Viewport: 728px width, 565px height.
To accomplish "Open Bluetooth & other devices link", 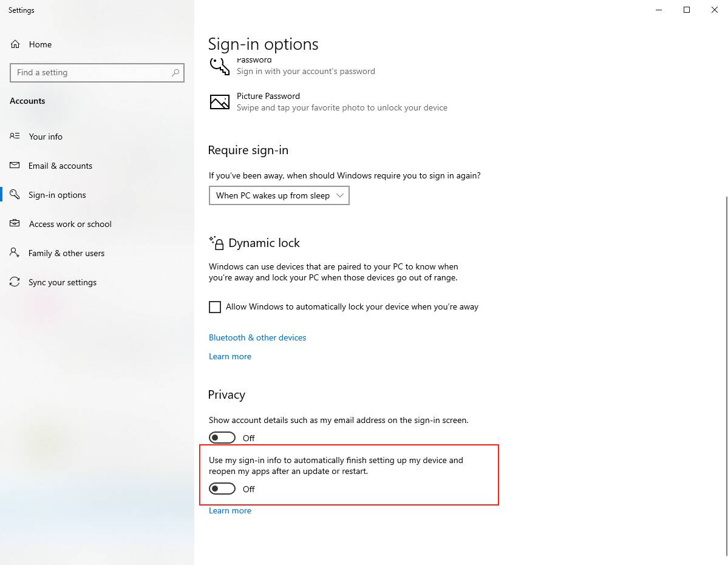I will pos(257,337).
